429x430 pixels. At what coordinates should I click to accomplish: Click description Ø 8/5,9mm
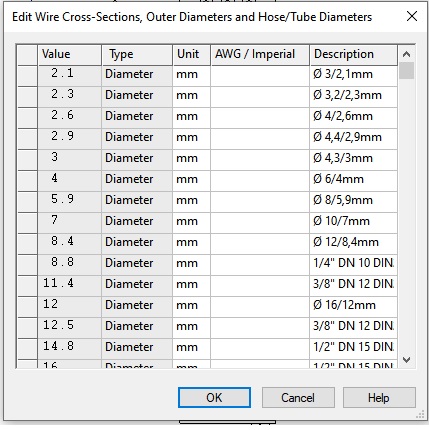coord(354,202)
